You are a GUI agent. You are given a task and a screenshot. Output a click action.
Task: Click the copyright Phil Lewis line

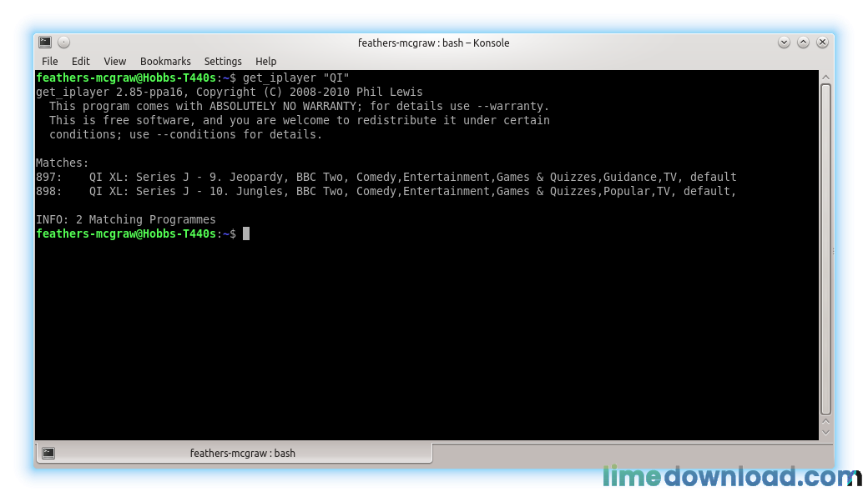click(230, 92)
